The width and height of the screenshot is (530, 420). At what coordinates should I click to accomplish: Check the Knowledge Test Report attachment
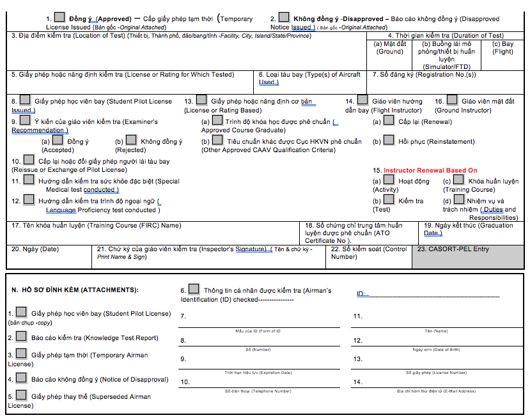(21, 336)
